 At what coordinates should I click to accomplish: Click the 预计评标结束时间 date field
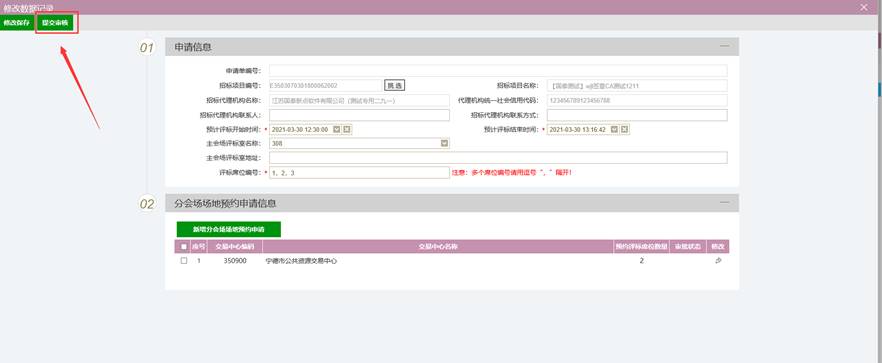(x=578, y=129)
